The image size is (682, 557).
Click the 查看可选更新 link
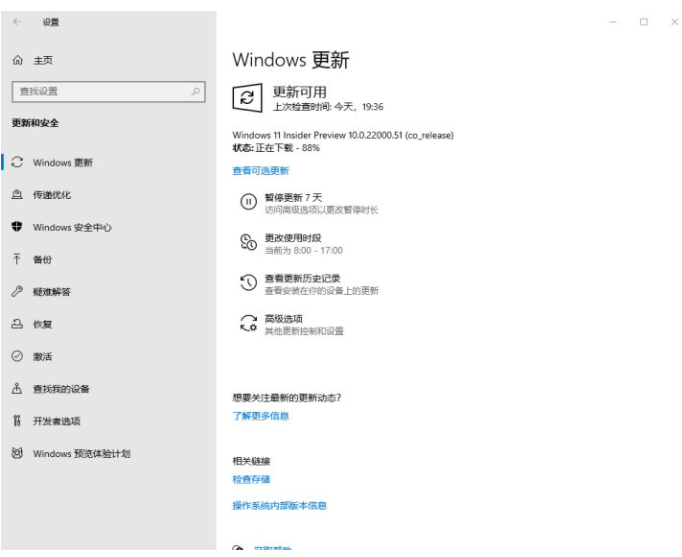coord(260,171)
